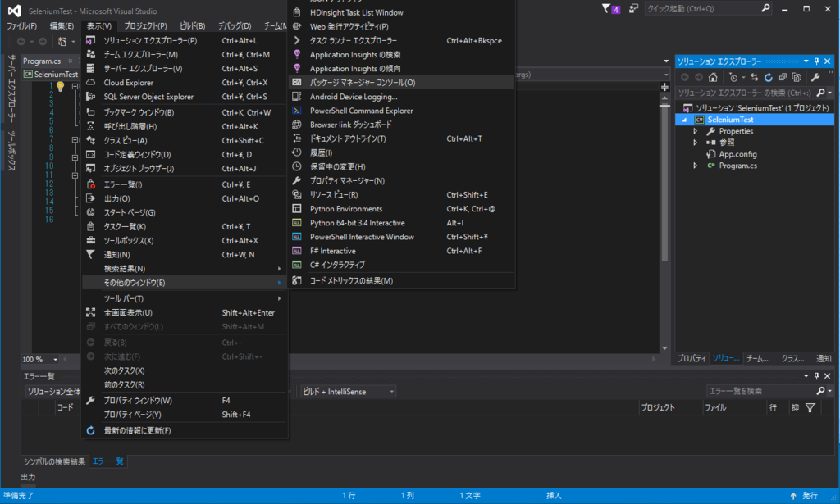Viewport: 840px width, 504px height.
Task: Expand the Other Windows submenu arrow
Action: tap(279, 283)
